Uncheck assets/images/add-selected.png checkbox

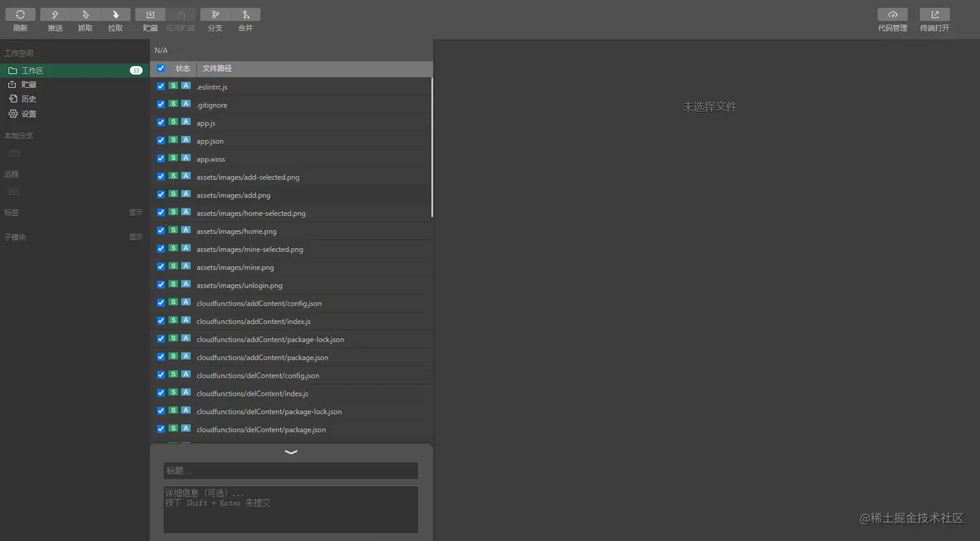tap(161, 176)
